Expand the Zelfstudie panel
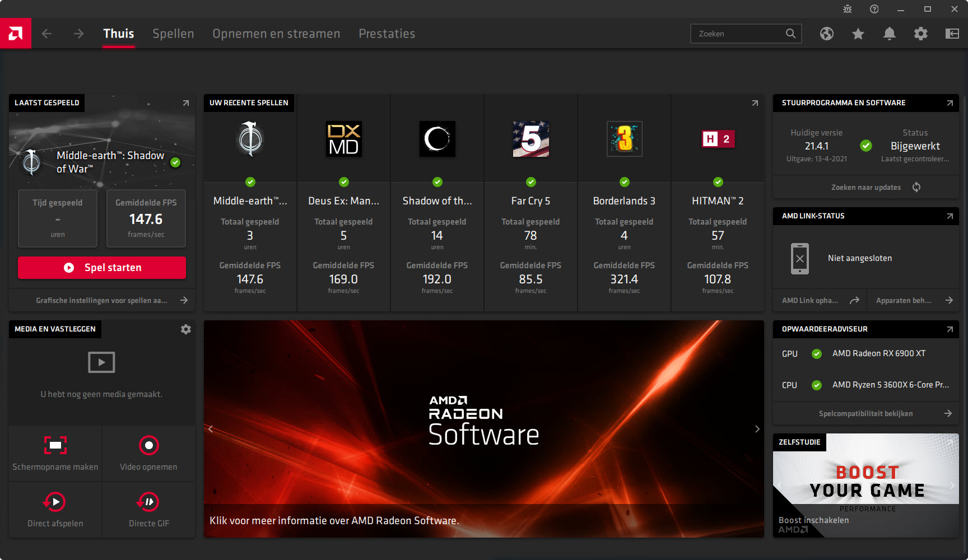 (950, 442)
